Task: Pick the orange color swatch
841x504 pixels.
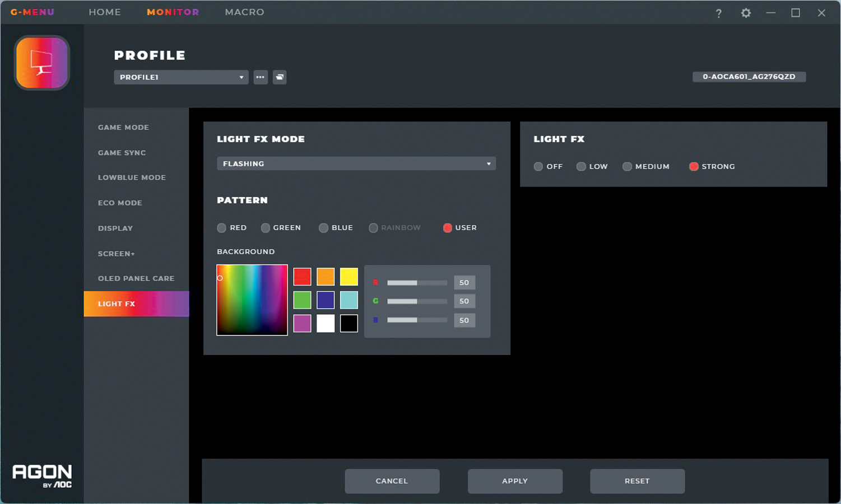Action: 326,277
